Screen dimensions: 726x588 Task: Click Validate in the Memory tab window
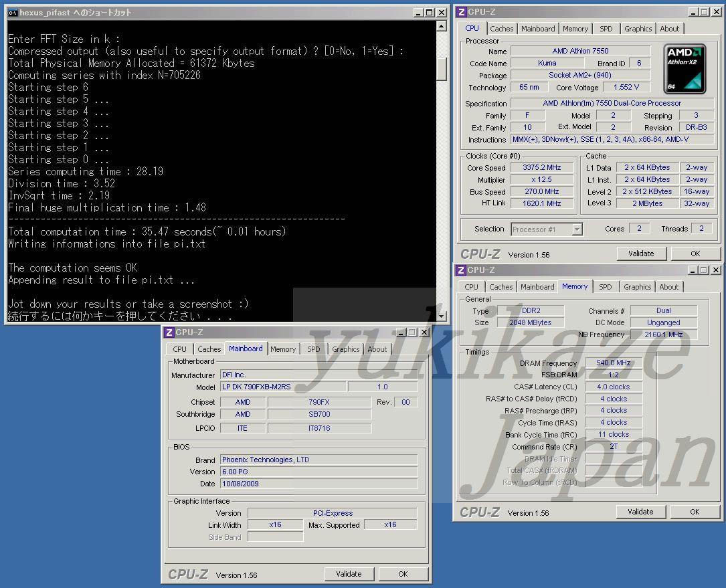[x=641, y=512]
